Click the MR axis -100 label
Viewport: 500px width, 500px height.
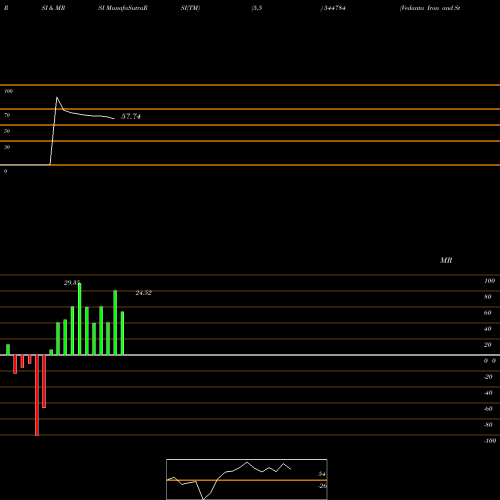pos(490,441)
